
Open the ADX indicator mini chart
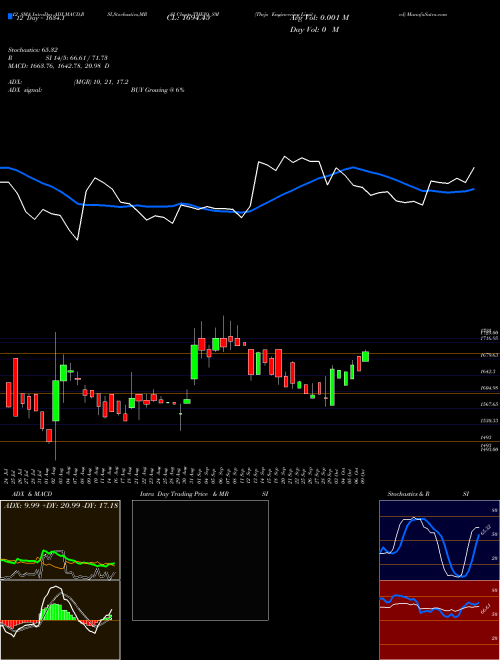pyautogui.click(x=60, y=540)
